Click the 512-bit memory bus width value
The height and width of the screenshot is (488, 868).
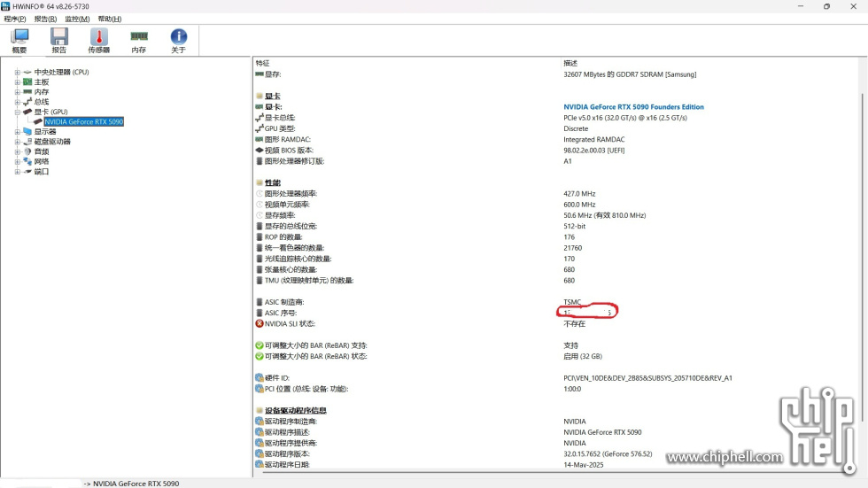click(575, 227)
